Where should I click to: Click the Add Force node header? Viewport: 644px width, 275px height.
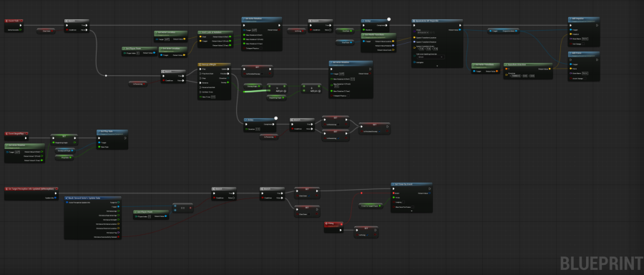pos(583,54)
